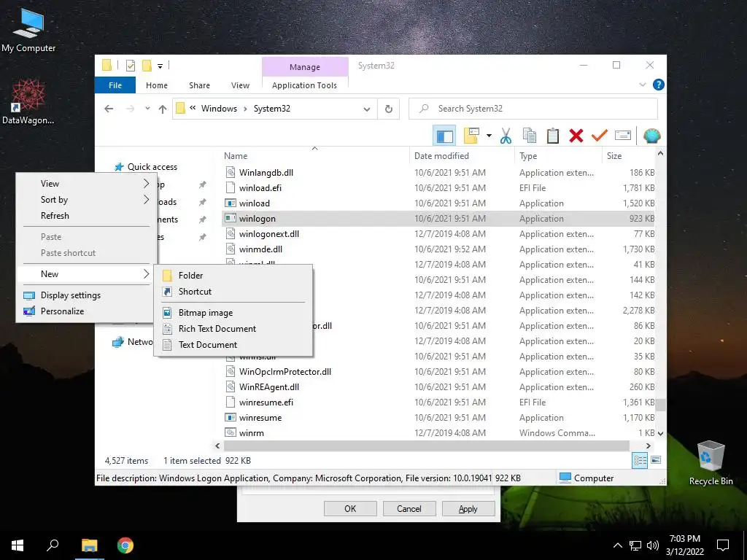Image resolution: width=747 pixels, height=560 pixels.
Task: Click New Folder quick access toolbar icon
Action: coord(147,66)
